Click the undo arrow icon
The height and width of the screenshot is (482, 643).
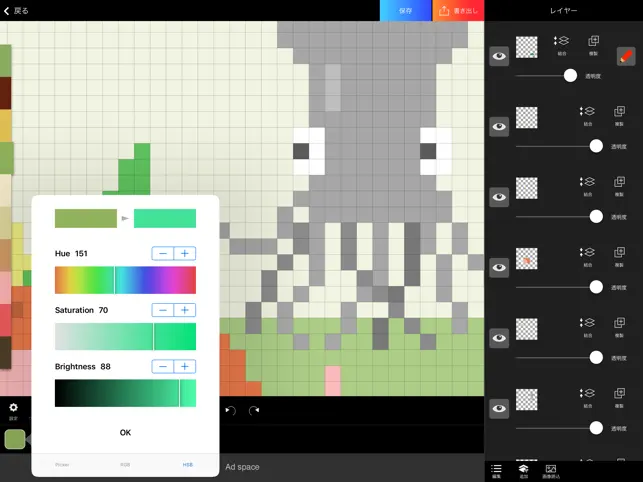point(230,410)
